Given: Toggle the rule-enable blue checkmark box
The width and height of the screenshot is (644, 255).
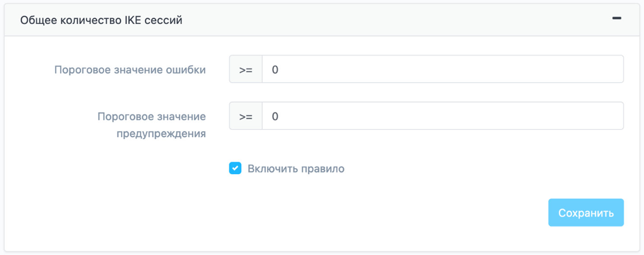Looking at the screenshot, I should click(235, 169).
